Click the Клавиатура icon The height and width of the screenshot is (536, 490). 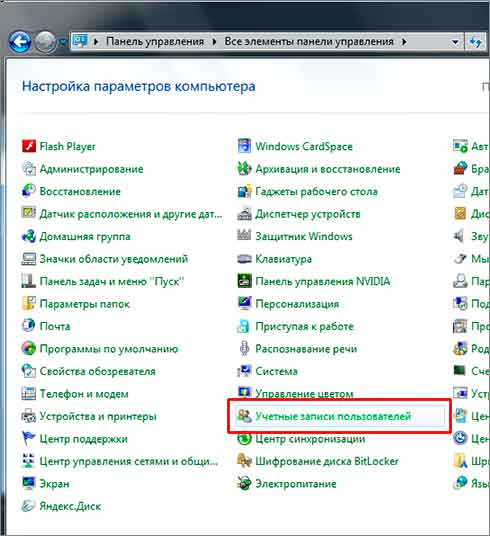pyautogui.click(x=244, y=258)
